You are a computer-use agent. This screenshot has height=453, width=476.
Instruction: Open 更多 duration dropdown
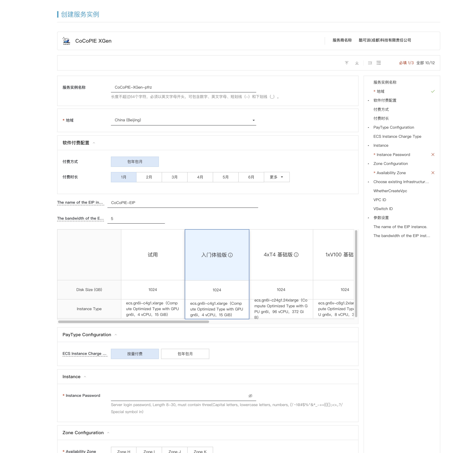(x=277, y=177)
